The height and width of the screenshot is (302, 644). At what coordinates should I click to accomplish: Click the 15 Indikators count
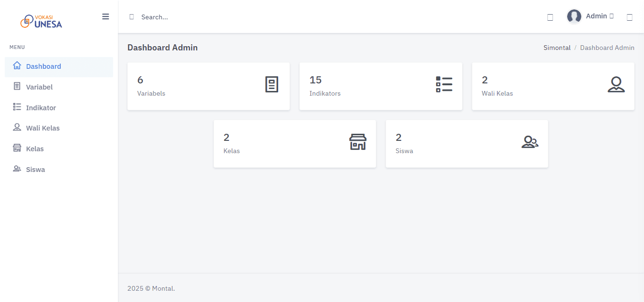tap(315, 80)
